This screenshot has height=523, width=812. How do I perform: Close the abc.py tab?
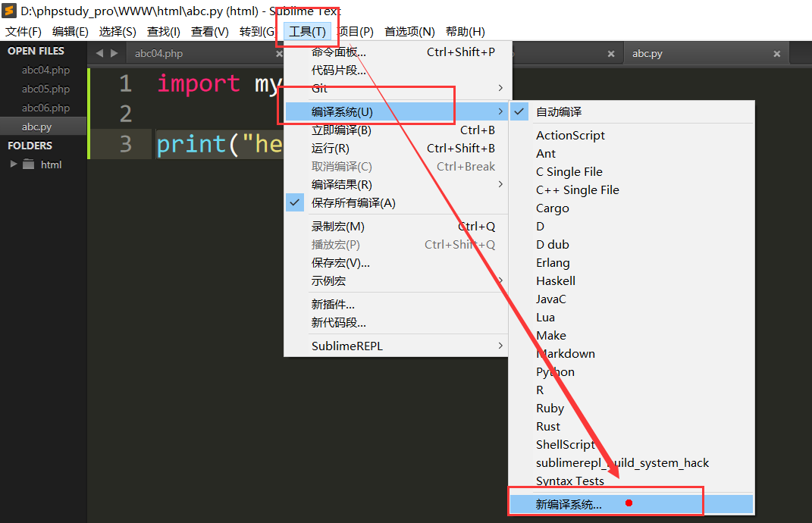tap(776, 54)
